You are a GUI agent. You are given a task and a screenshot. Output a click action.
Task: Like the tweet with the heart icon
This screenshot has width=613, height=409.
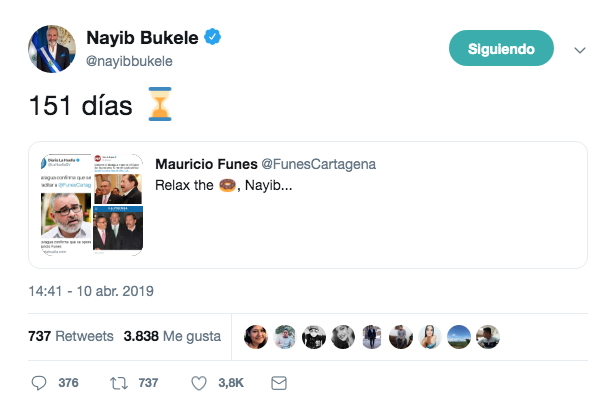click(x=199, y=383)
